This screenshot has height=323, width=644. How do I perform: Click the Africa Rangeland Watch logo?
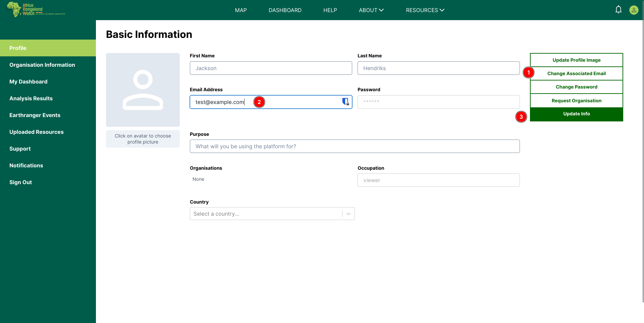point(36,9)
